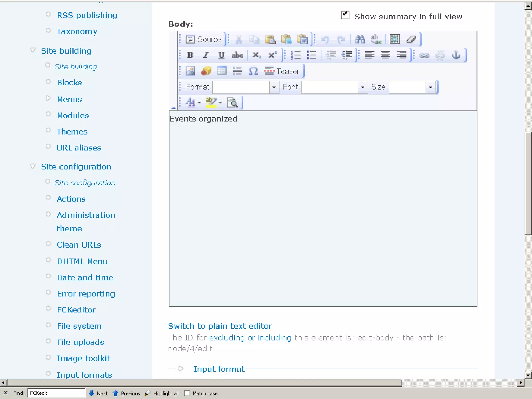The height and width of the screenshot is (399, 532).
Task: Expand the Input format section
Action: click(x=219, y=369)
